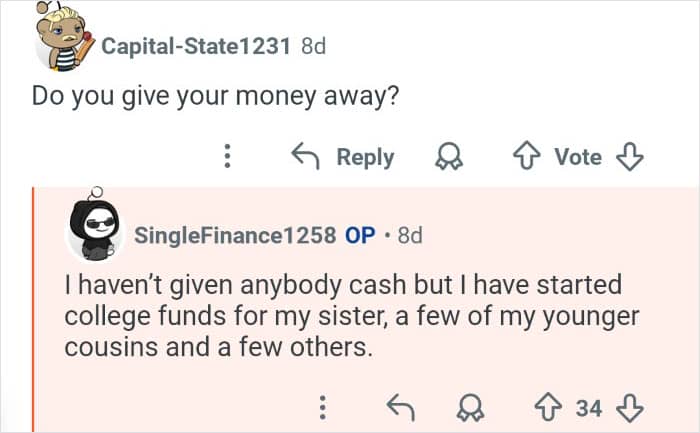This screenshot has height=433, width=700.
Task: Open more options for Capital-State1231's comment
Action: (227, 157)
